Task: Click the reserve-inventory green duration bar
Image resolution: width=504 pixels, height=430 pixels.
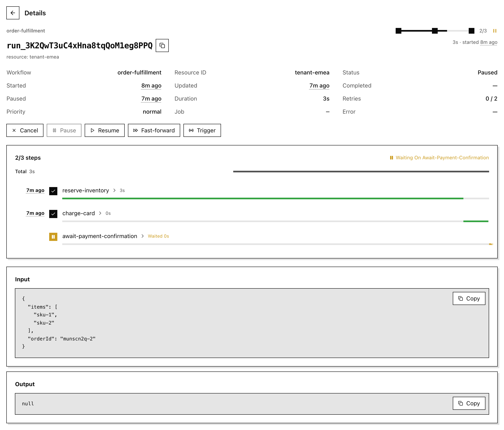Action: 263,198
